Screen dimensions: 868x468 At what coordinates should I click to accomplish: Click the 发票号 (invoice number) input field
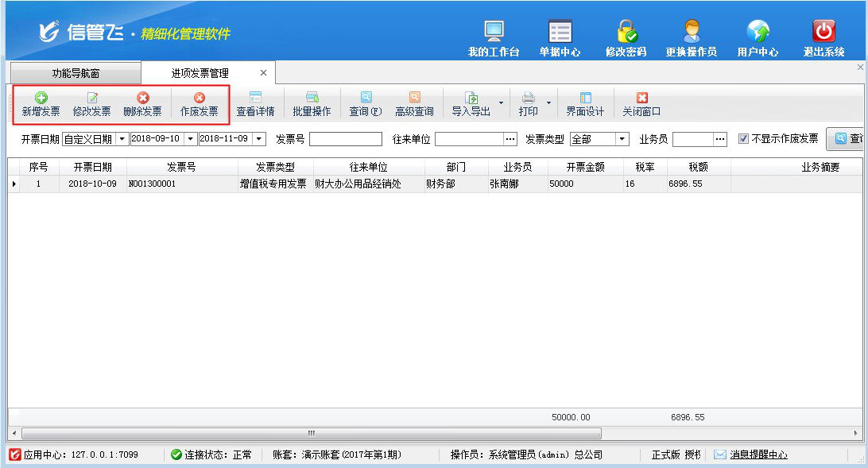point(345,139)
